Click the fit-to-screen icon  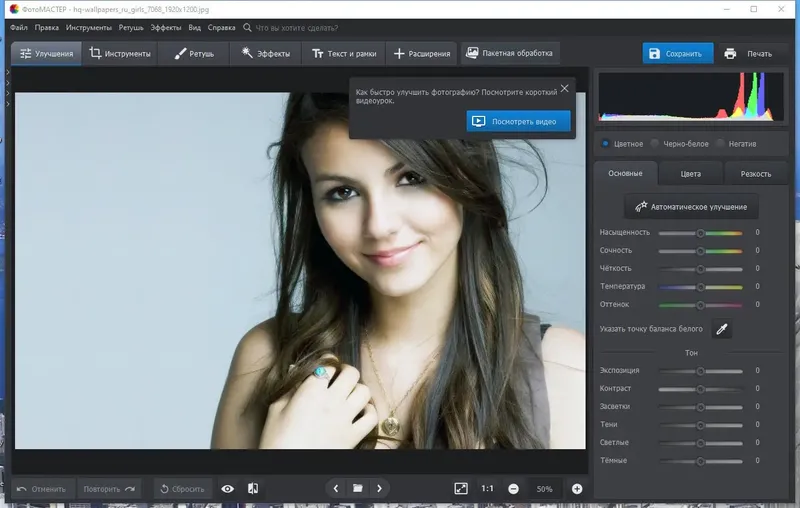tap(461, 489)
